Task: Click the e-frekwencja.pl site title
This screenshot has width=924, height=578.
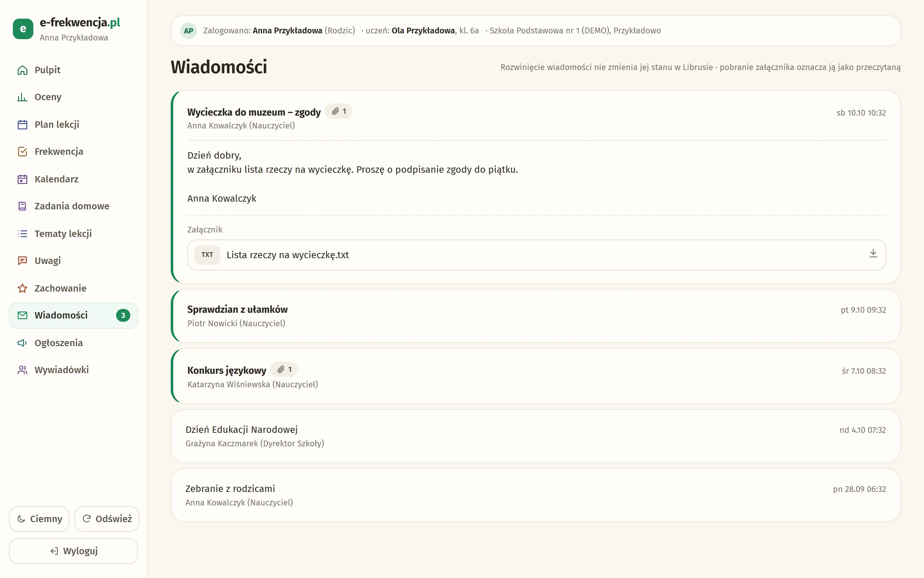Action: (x=80, y=22)
